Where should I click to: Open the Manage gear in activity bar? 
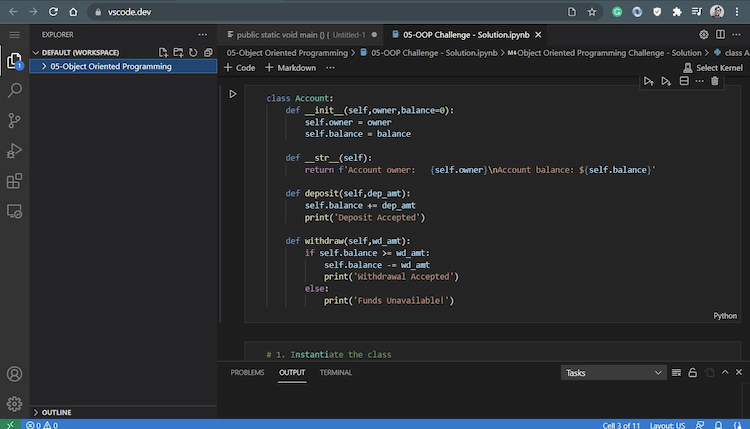tap(14, 404)
